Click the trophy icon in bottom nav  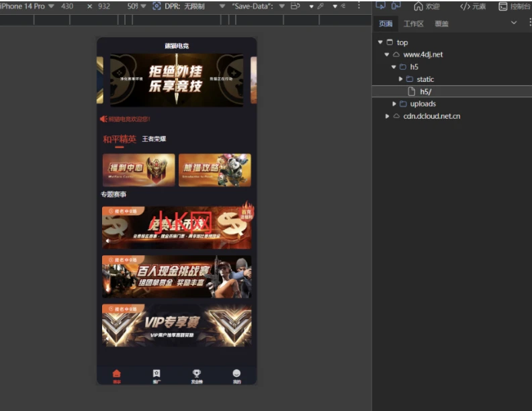click(196, 373)
